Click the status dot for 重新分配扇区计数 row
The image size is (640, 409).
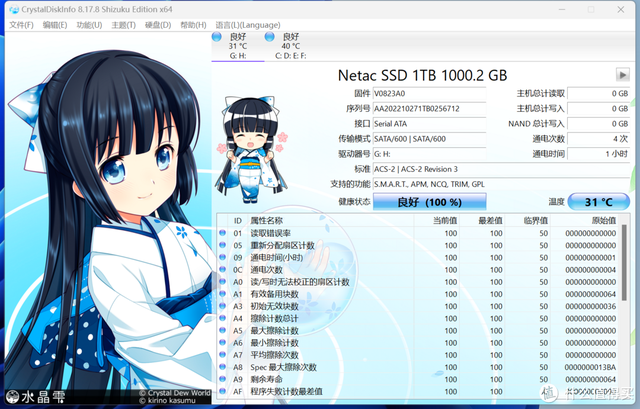[222, 245]
